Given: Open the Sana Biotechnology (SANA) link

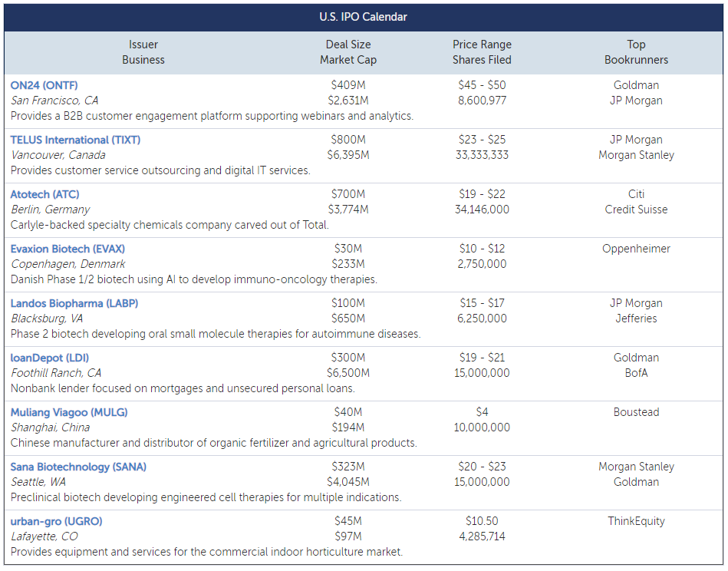Looking at the screenshot, I should pos(78,467).
